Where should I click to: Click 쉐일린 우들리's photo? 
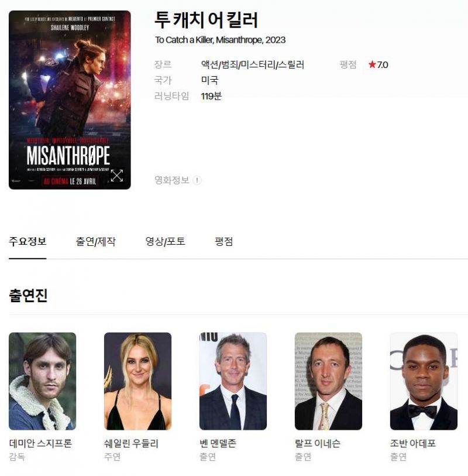(x=137, y=381)
